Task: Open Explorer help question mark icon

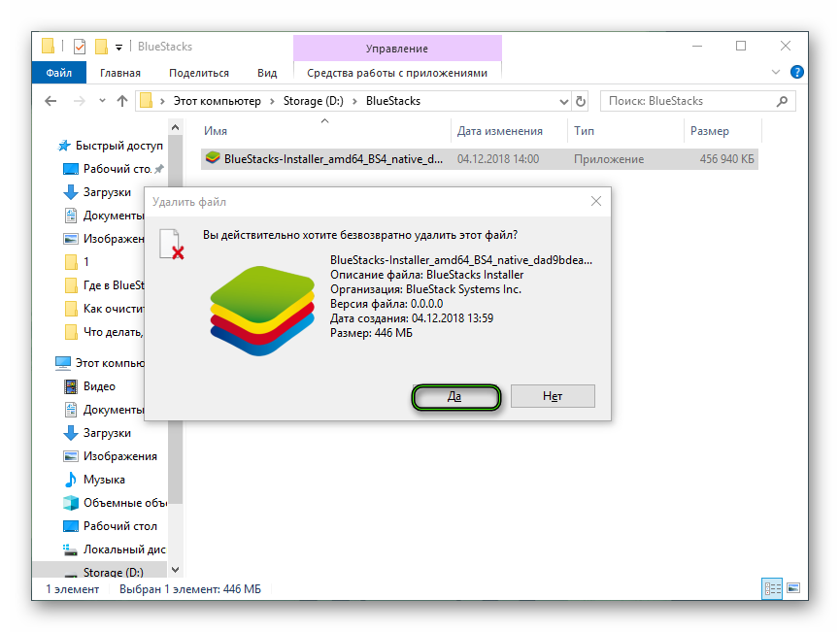Action: click(x=796, y=72)
